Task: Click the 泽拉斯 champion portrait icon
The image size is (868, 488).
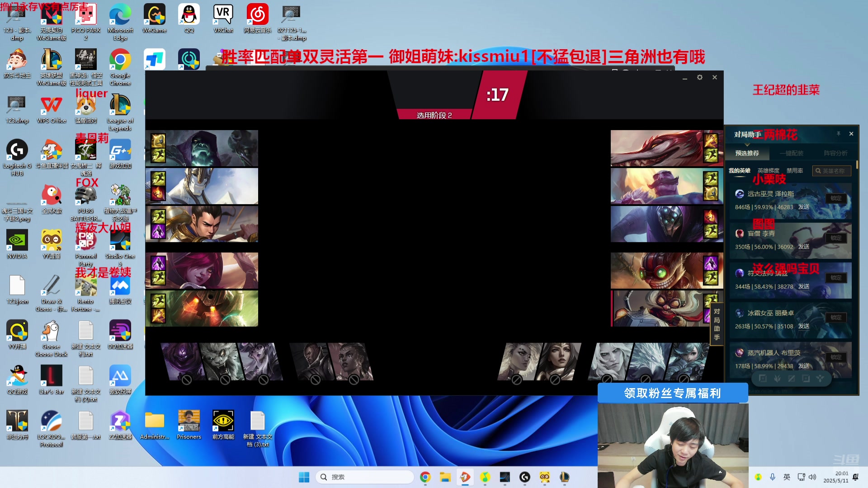Action: click(740, 194)
